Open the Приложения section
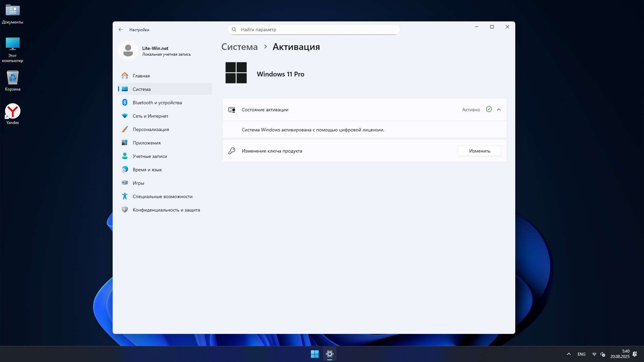 point(147,143)
